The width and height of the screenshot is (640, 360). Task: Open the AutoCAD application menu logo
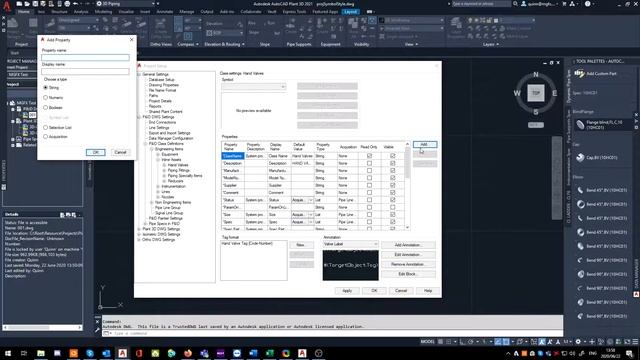6,6
